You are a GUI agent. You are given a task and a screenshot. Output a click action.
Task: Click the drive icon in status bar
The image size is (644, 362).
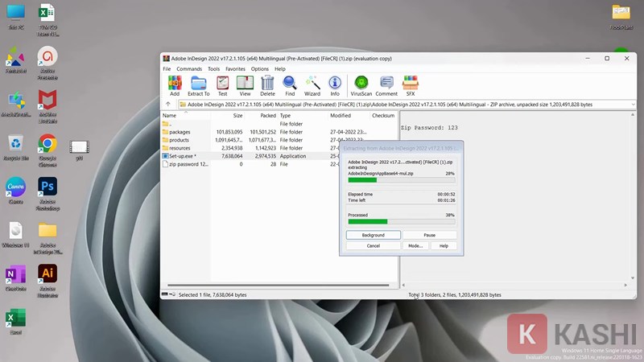click(x=165, y=294)
